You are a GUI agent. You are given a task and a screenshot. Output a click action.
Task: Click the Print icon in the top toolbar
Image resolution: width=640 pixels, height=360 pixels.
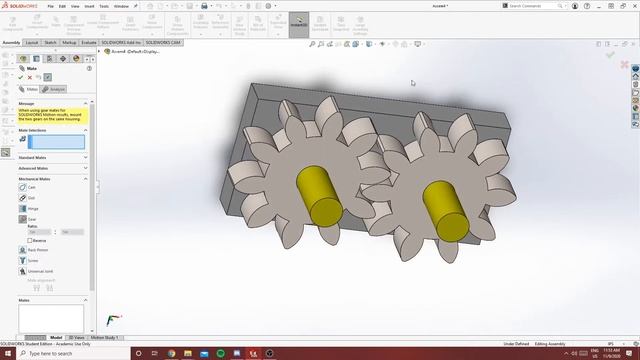coord(204,6)
